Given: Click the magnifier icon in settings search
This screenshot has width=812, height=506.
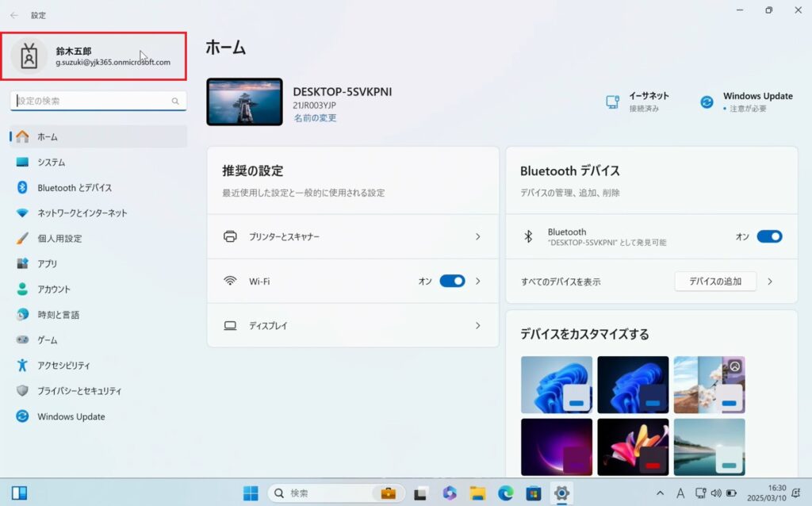Looking at the screenshot, I should (x=175, y=101).
